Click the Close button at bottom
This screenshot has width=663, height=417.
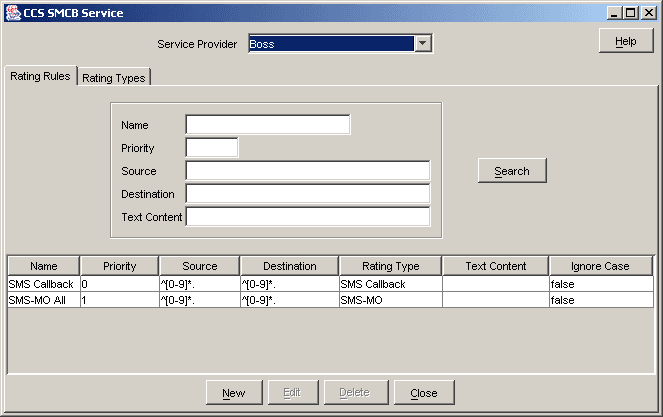point(424,393)
